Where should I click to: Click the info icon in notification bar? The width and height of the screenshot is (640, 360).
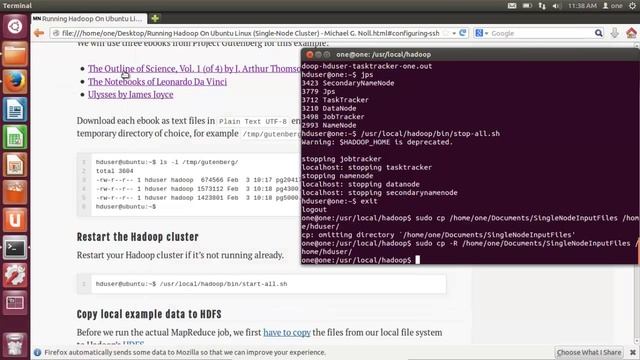[x=38, y=352]
